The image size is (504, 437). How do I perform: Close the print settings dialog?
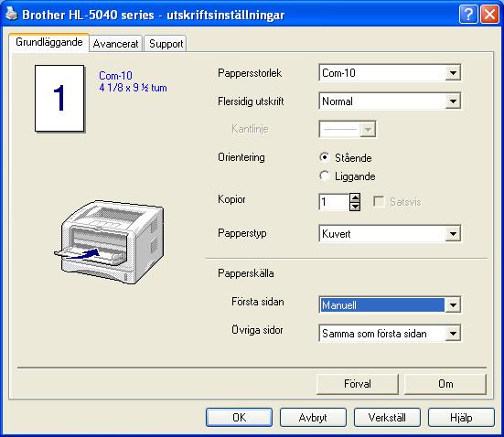coord(489,15)
